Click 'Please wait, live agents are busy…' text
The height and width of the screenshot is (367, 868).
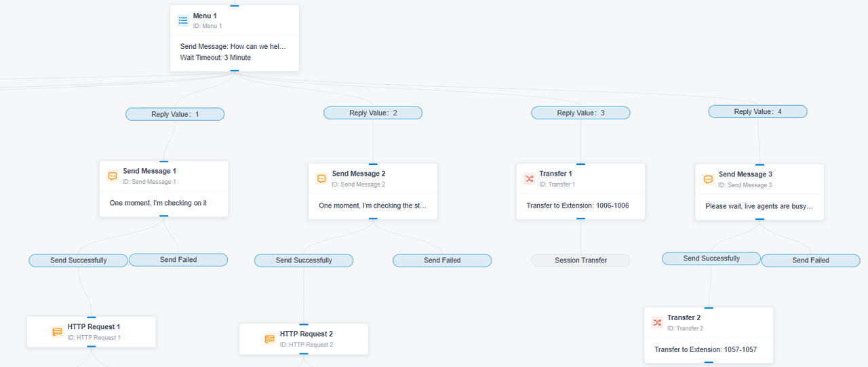coord(759,206)
